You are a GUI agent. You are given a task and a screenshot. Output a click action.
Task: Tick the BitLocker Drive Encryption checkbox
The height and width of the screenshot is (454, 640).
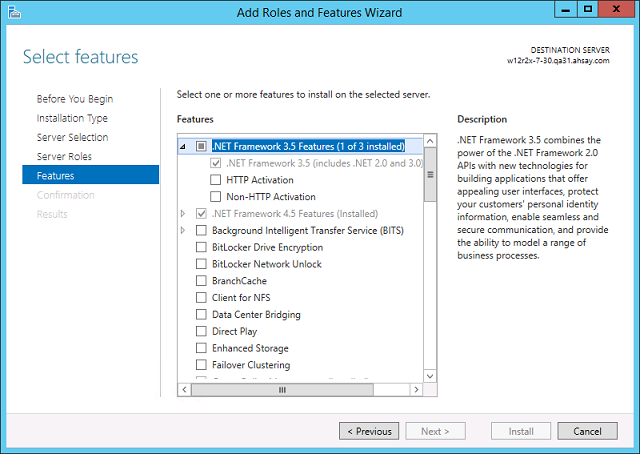click(x=202, y=247)
